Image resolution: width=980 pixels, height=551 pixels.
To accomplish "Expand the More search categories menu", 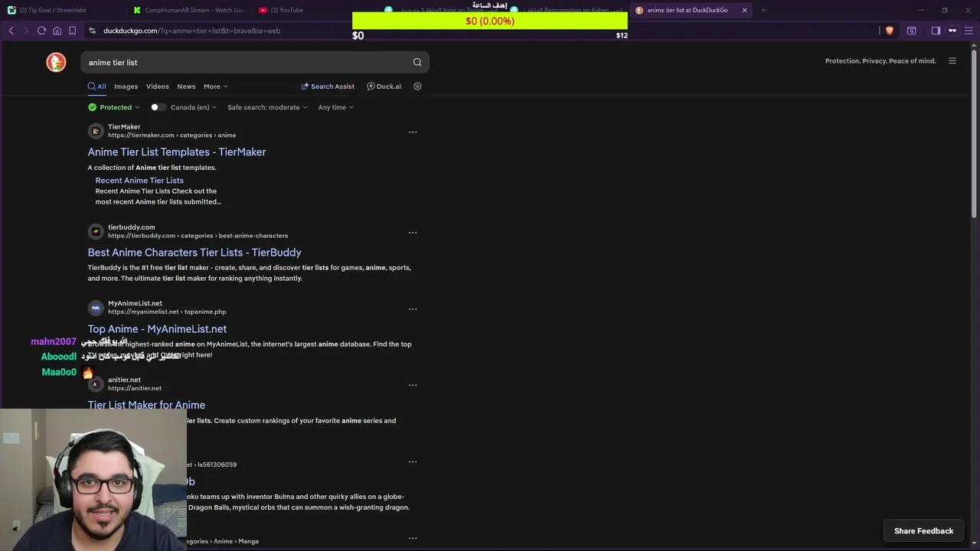I will coord(216,86).
